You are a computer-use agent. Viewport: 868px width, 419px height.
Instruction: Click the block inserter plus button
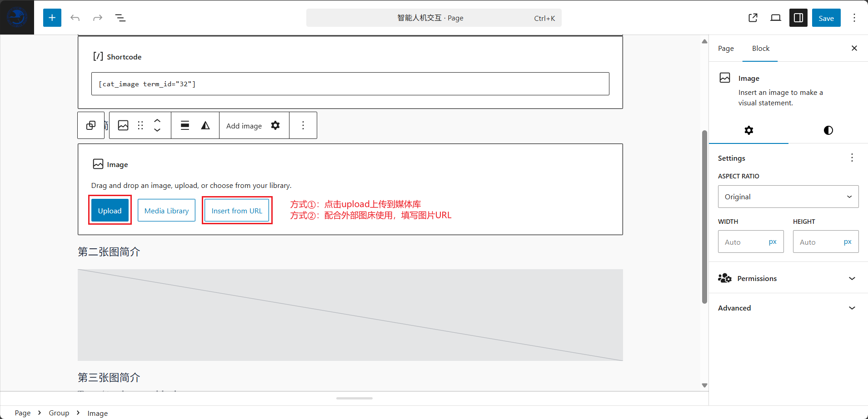(x=52, y=18)
